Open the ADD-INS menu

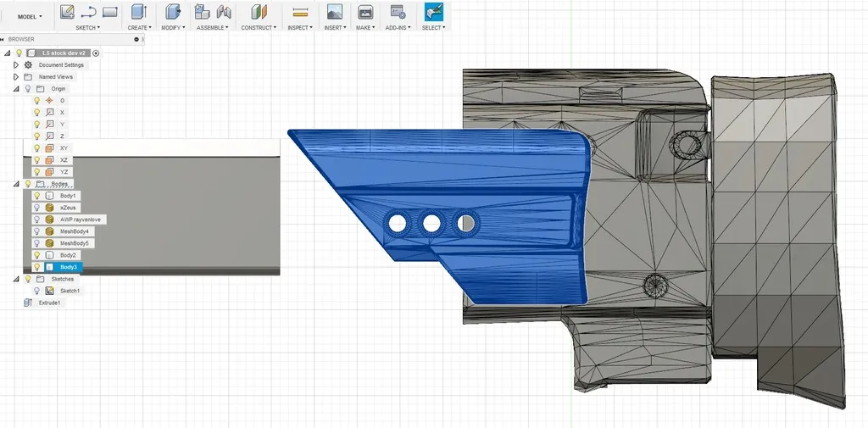pyautogui.click(x=397, y=28)
